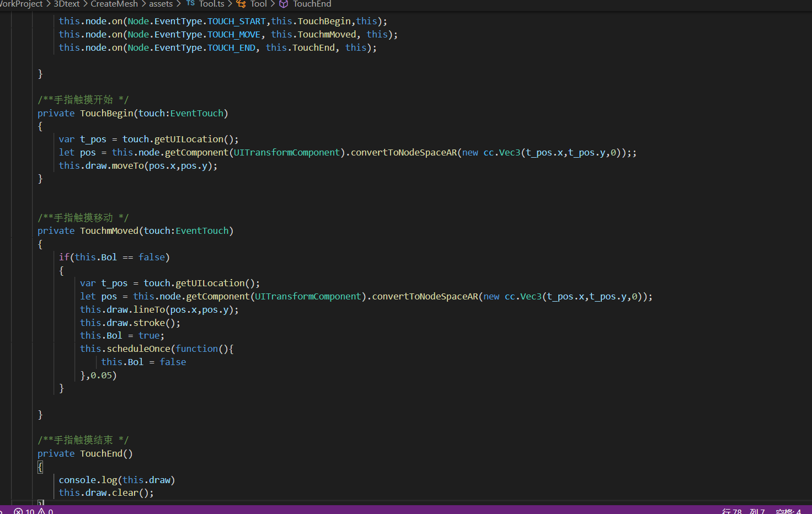This screenshot has height=514, width=812.
Task: Click the 手指触摸移动 comment
Action: click(83, 218)
